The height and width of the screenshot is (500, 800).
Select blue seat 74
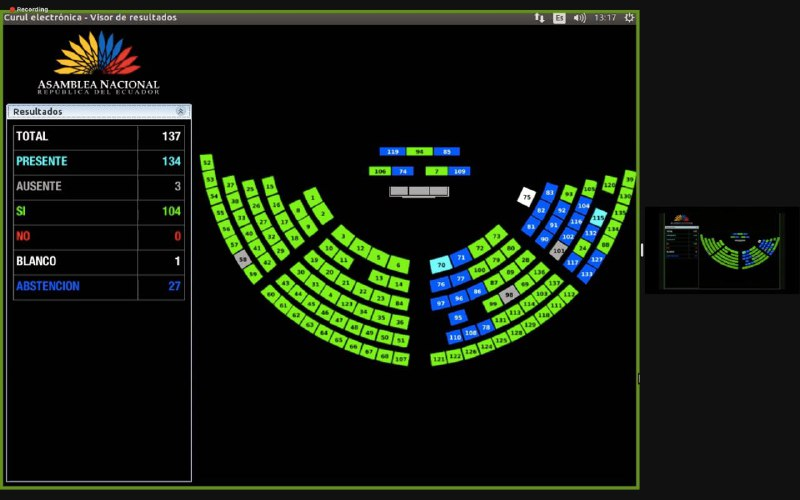403,171
